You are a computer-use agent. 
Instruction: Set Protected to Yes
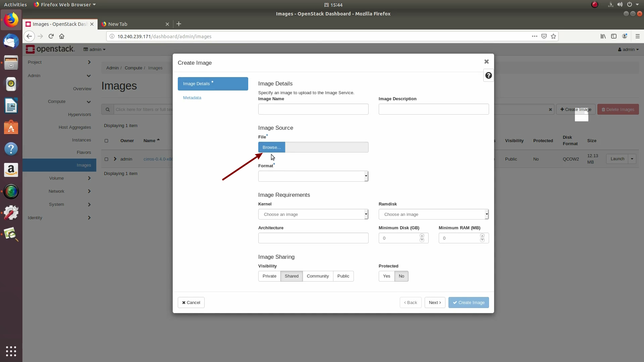click(386, 276)
